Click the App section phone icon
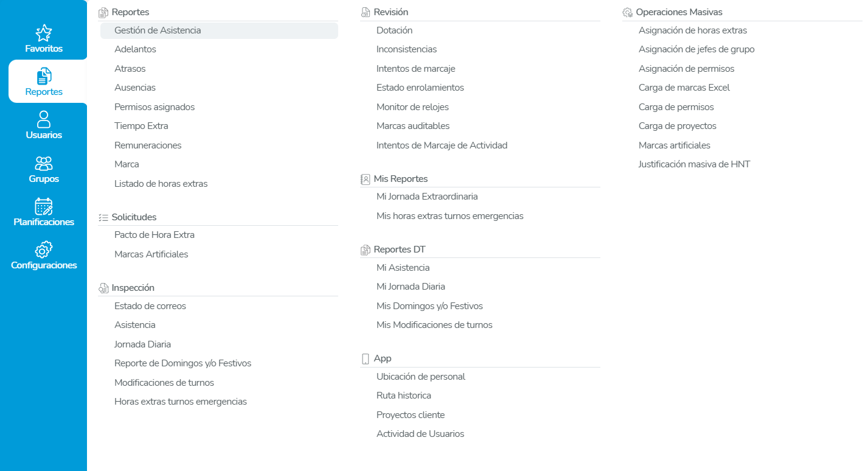The height and width of the screenshot is (471, 868). coord(366,359)
